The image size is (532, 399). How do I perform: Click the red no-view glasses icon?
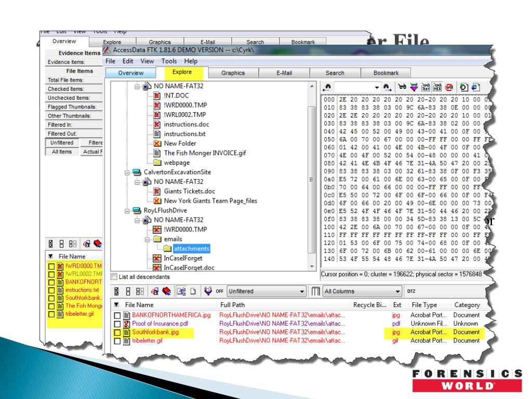449,87
